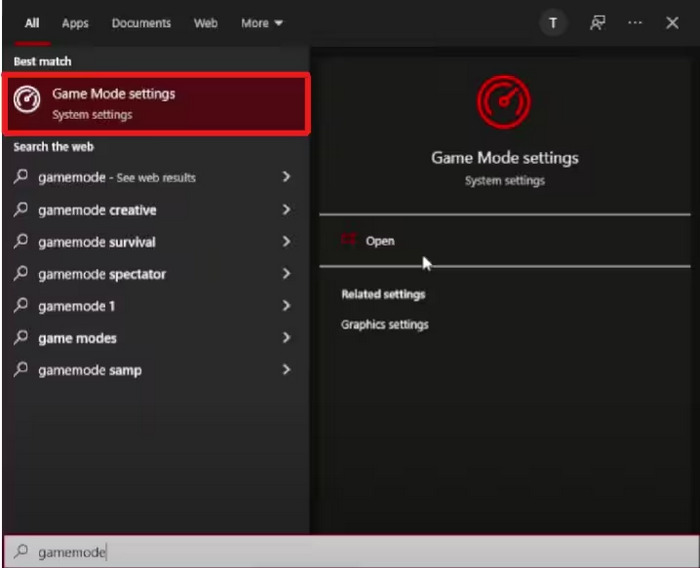Click the magnifier icon in the search box
The width and height of the screenshot is (700, 568).
pyautogui.click(x=21, y=551)
